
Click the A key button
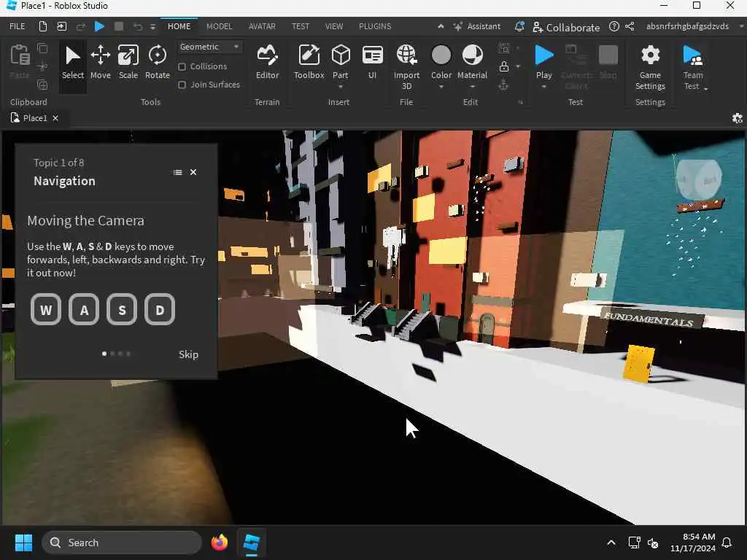[x=84, y=309]
